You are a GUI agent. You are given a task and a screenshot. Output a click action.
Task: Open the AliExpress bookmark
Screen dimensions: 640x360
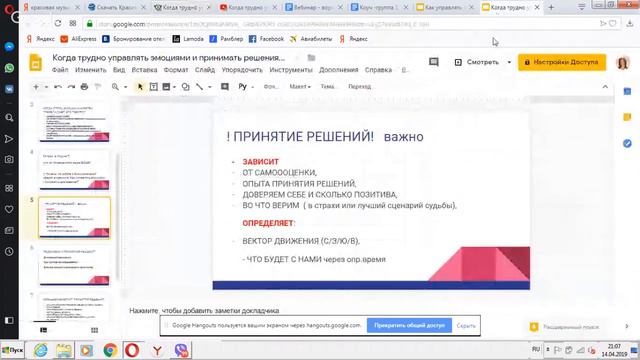click(x=78, y=39)
